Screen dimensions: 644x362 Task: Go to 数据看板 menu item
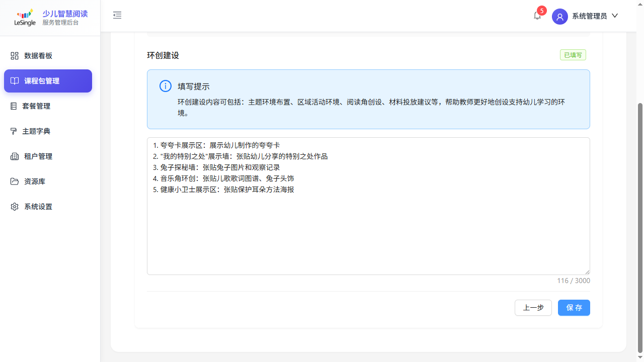[38, 56]
